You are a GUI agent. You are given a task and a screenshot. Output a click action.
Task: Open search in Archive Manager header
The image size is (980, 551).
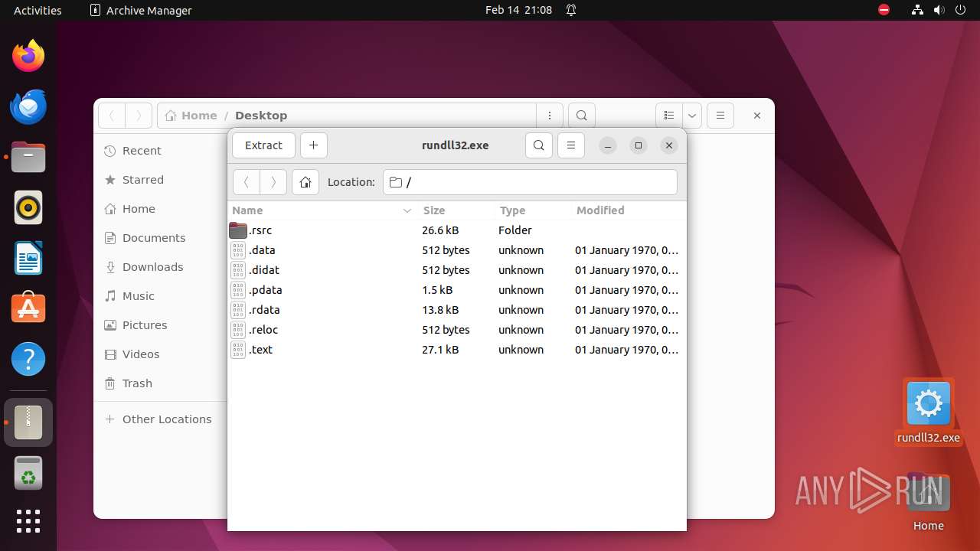pyautogui.click(x=539, y=145)
